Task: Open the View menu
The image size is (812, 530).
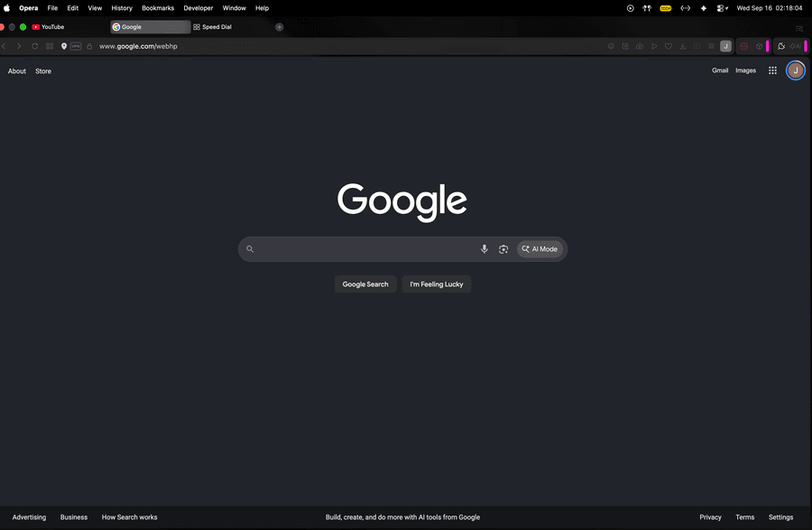Action: point(95,8)
